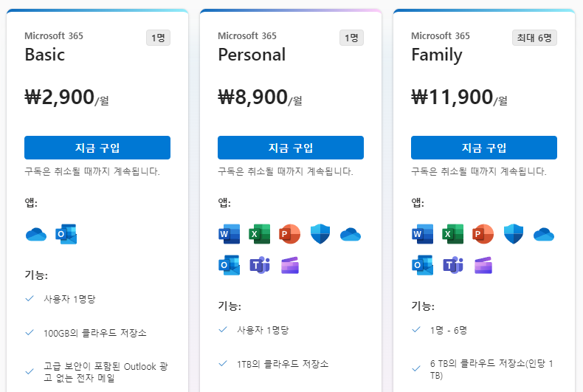Click the 1명 badge on Basic plan
The image size is (583, 392).
point(158,38)
